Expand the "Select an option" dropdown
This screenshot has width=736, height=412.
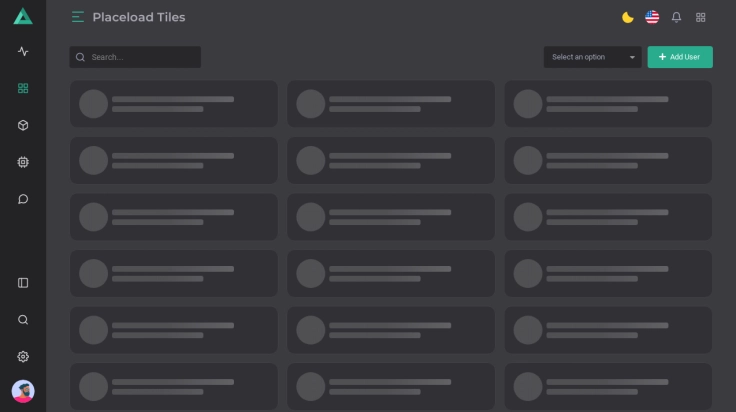click(x=593, y=57)
